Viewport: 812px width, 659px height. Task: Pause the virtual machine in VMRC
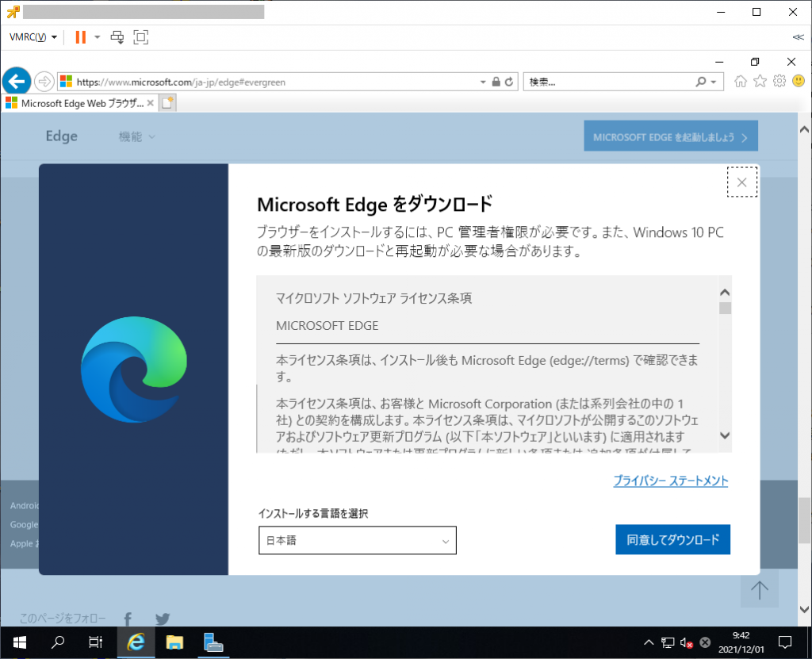click(x=80, y=37)
